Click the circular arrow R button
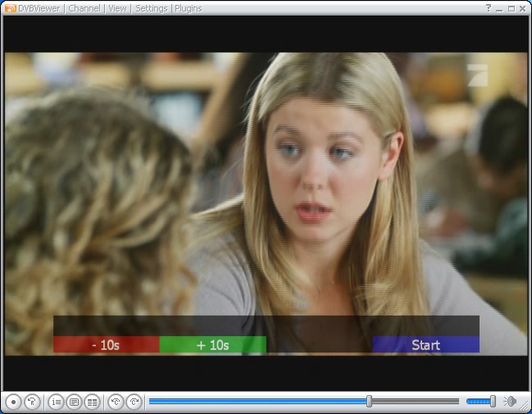The image size is (532, 414). [32, 403]
